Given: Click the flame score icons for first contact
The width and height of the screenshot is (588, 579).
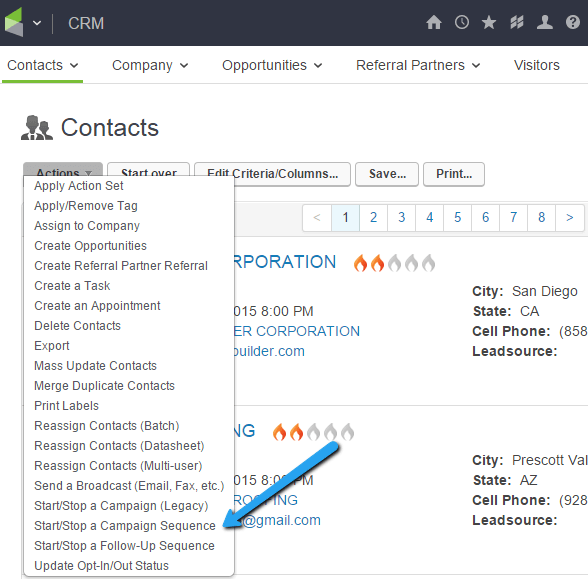Looking at the screenshot, I should tap(394, 262).
